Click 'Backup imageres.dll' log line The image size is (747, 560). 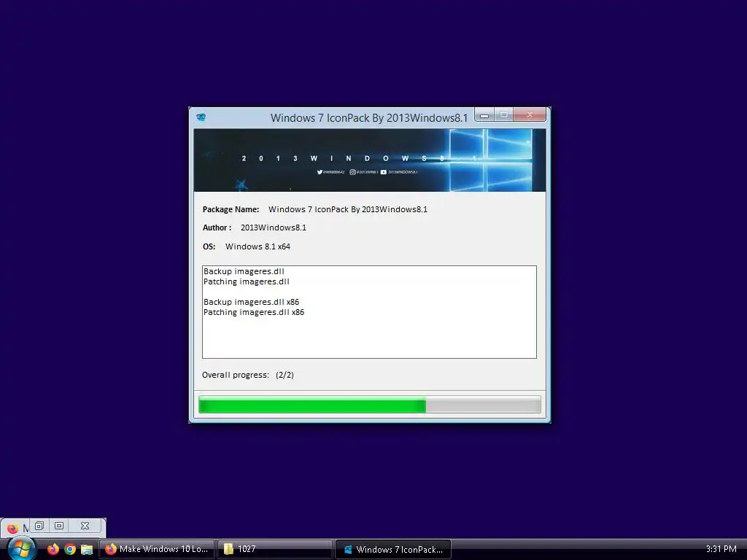(x=244, y=271)
